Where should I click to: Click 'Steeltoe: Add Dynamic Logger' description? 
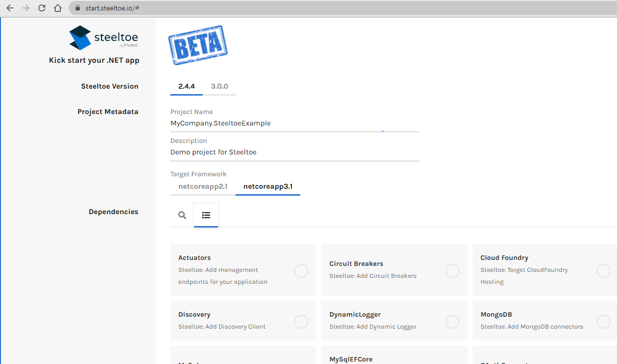point(373,327)
